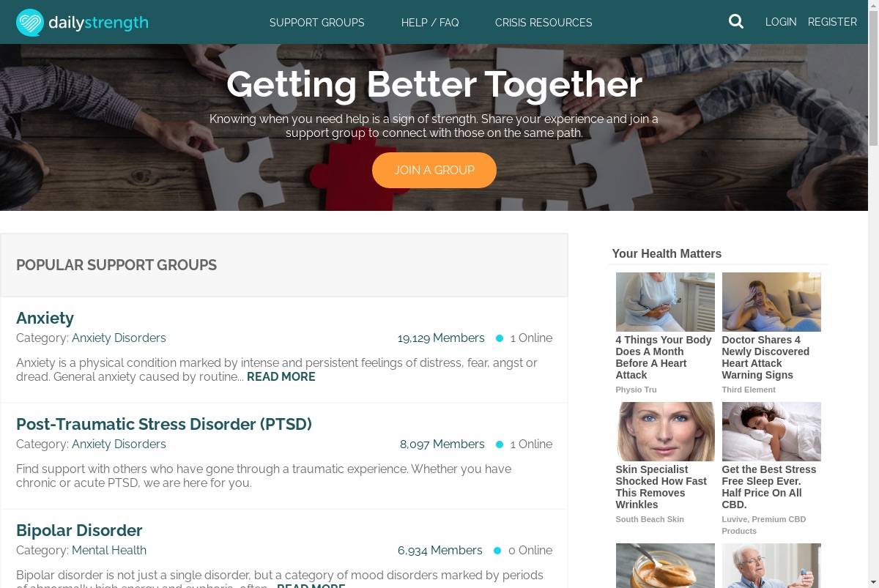Open Post-Traumatic Stress Disorder group
Image resolution: width=879 pixels, height=588 pixels.
164,424
